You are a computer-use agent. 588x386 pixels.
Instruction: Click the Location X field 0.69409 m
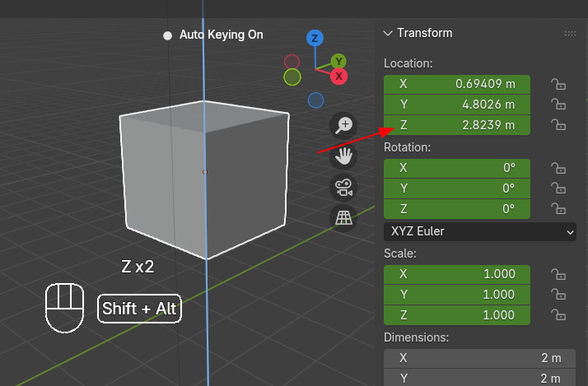457,84
